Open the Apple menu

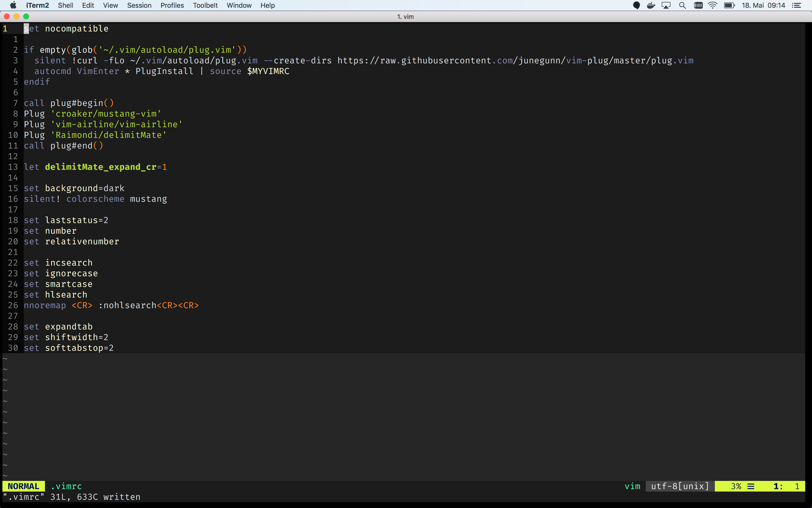click(x=14, y=5)
